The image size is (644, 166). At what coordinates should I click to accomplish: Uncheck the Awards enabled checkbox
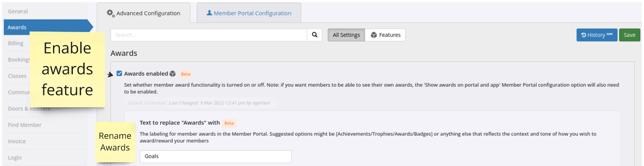point(119,73)
